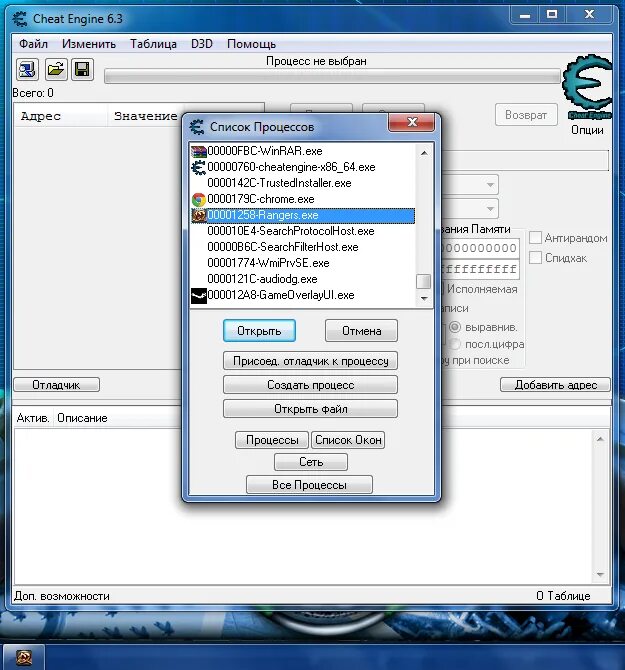Click the Cheat Engine logo in the corner
The height and width of the screenshot is (670, 625).
click(588, 88)
